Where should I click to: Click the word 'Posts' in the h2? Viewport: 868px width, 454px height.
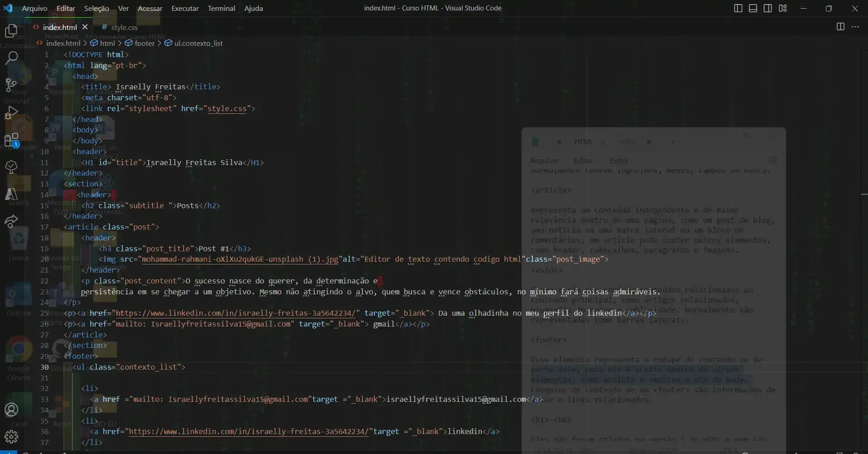(x=188, y=205)
